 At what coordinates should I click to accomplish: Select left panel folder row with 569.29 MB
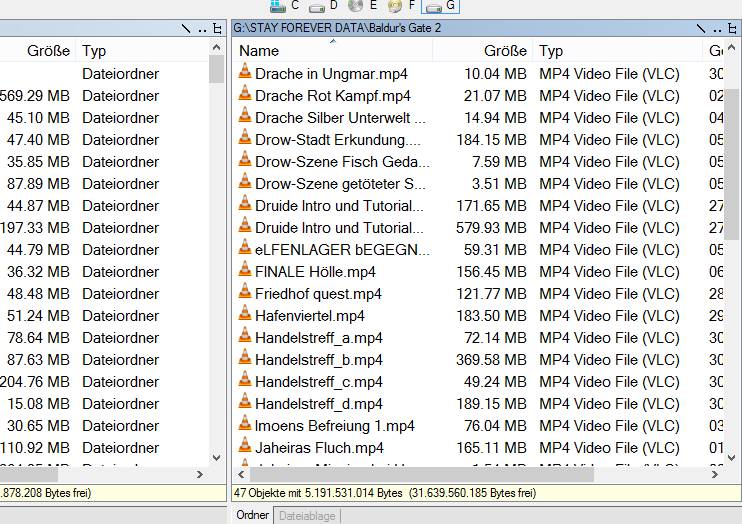(x=104, y=96)
